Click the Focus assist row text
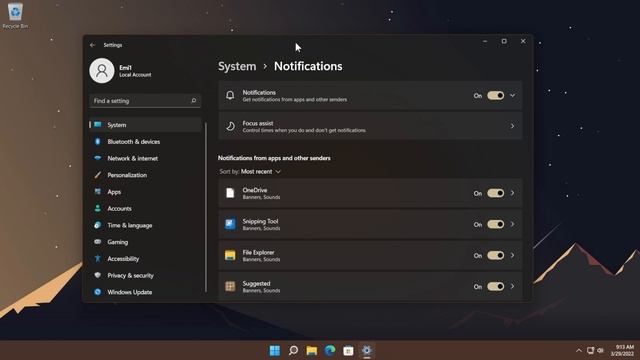Image resolution: width=640 pixels, height=360 pixels. 304,127
